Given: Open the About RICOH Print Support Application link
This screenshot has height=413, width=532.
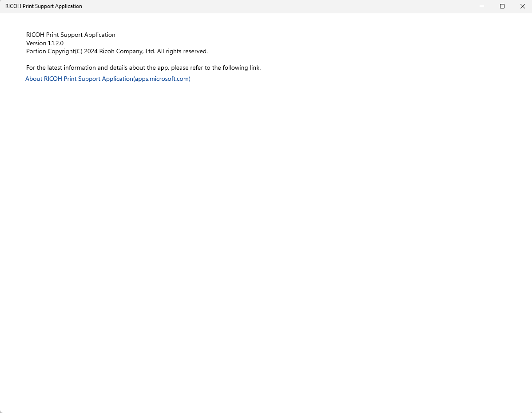Looking at the screenshot, I should point(107,79).
